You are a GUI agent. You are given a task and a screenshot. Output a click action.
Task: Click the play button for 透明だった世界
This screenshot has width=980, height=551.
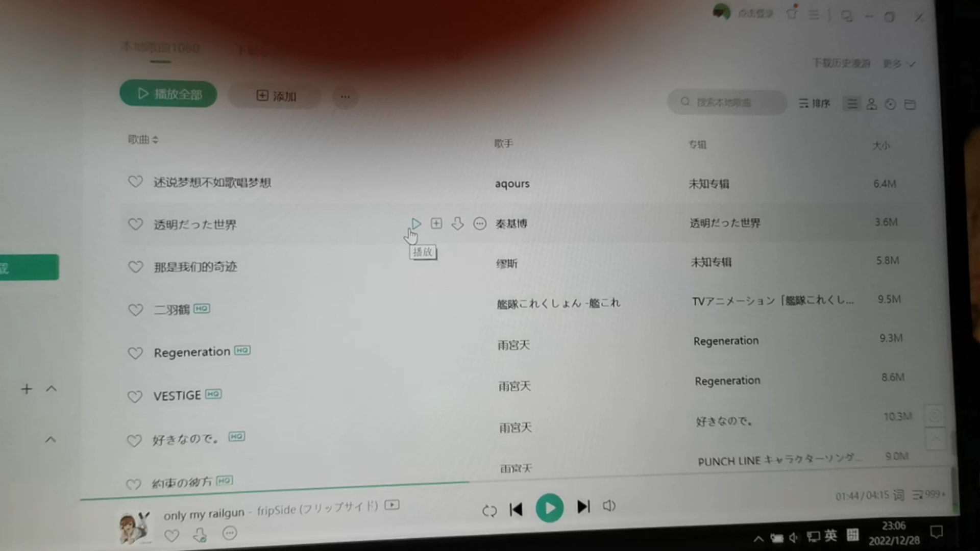414,222
